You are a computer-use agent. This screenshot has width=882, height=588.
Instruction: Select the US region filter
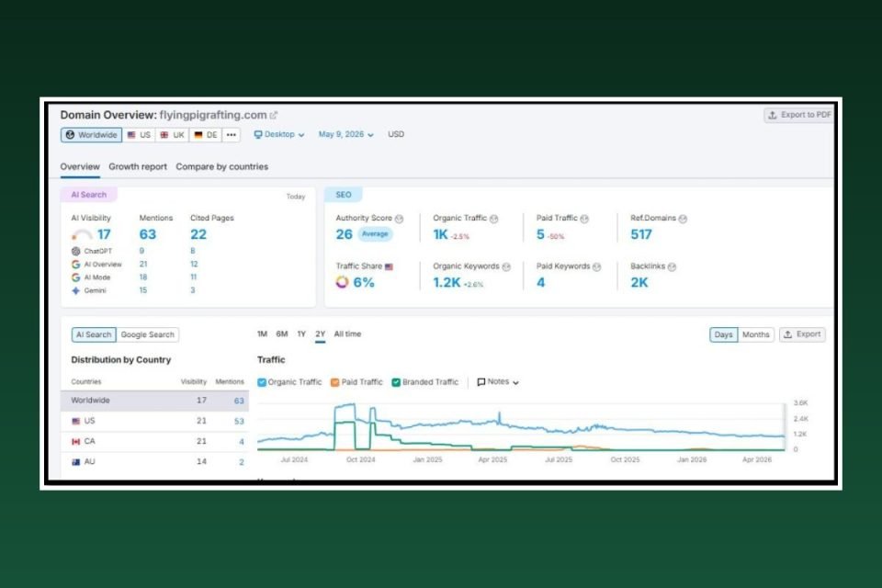[x=139, y=135]
